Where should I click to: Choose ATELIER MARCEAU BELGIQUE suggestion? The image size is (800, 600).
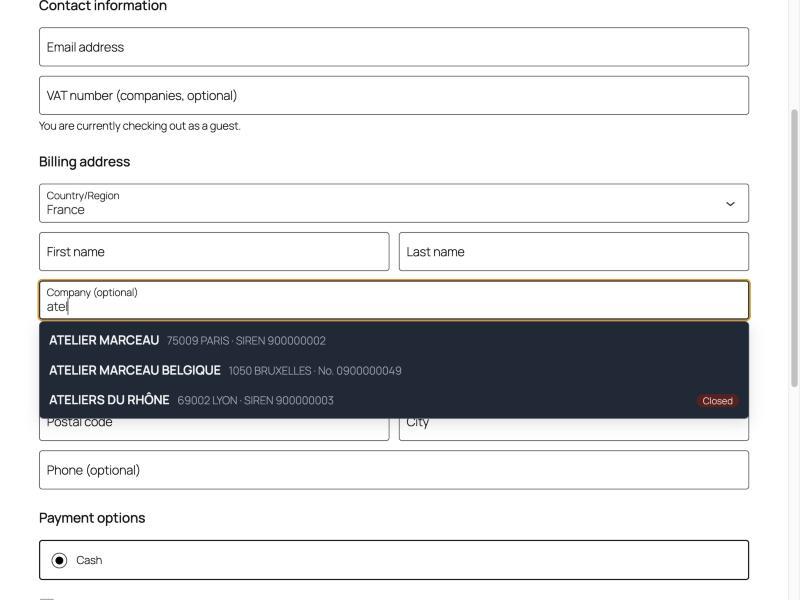(394, 370)
